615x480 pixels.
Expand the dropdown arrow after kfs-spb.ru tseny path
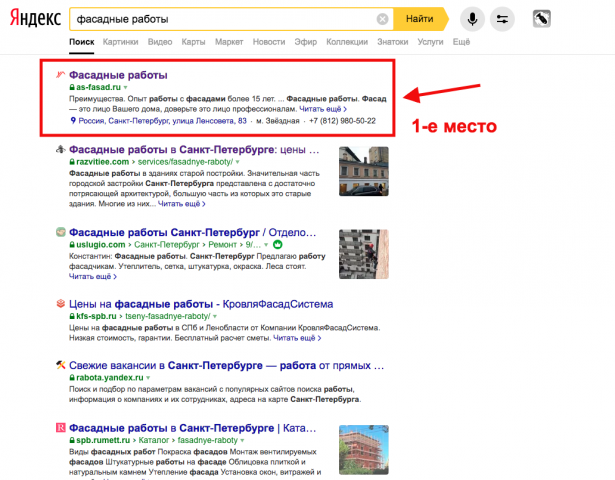(x=215, y=316)
